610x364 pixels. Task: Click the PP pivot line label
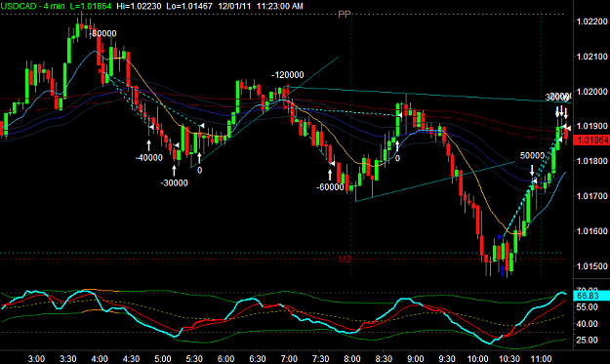[x=345, y=15]
